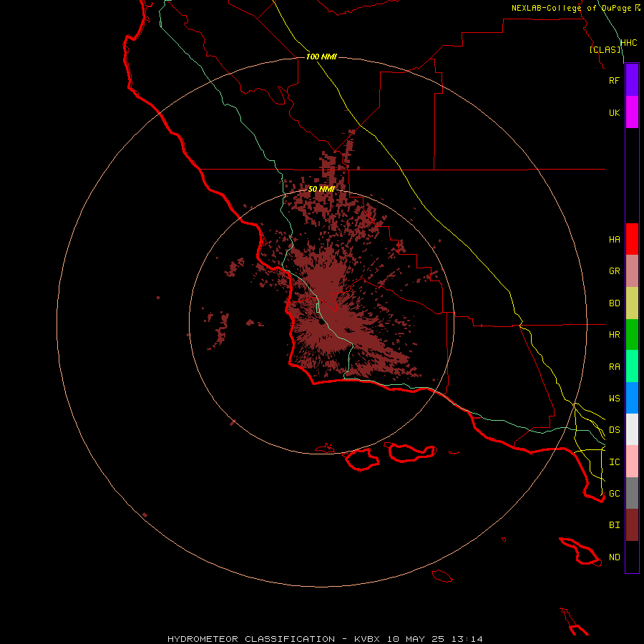644x644 pixels.
Task: Click the GC legend label
Action: coord(614,494)
